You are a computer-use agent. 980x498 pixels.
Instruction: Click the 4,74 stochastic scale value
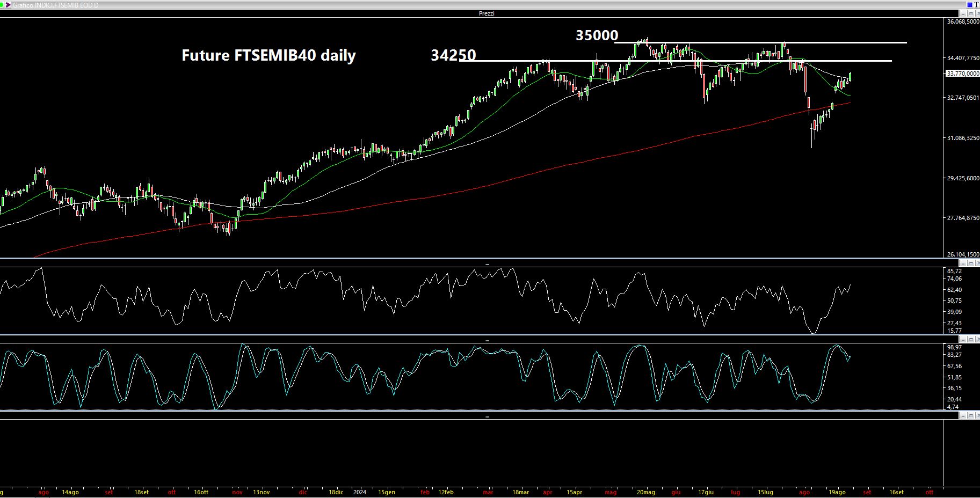coord(953,407)
